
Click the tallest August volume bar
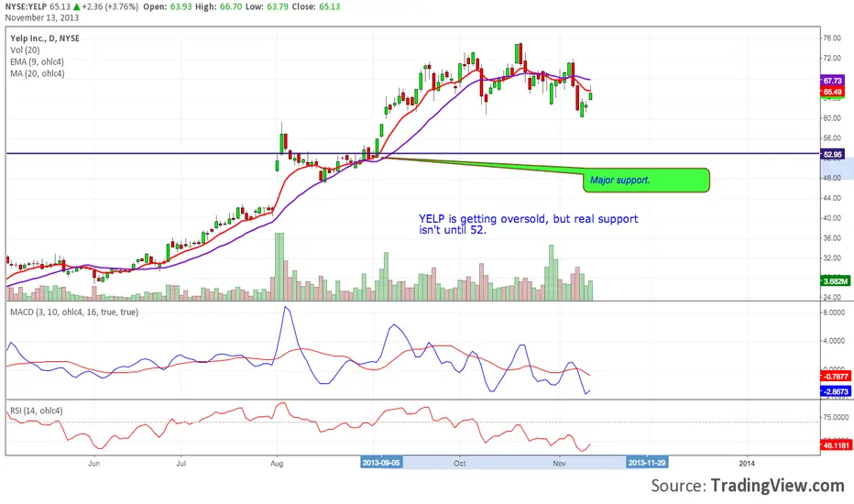(279, 267)
